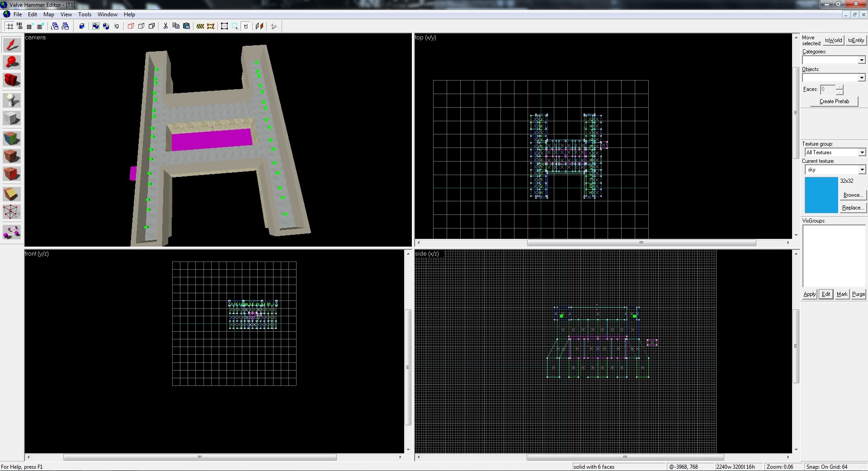
Task: Toggle texture lock with the tl button
Action: click(x=246, y=26)
